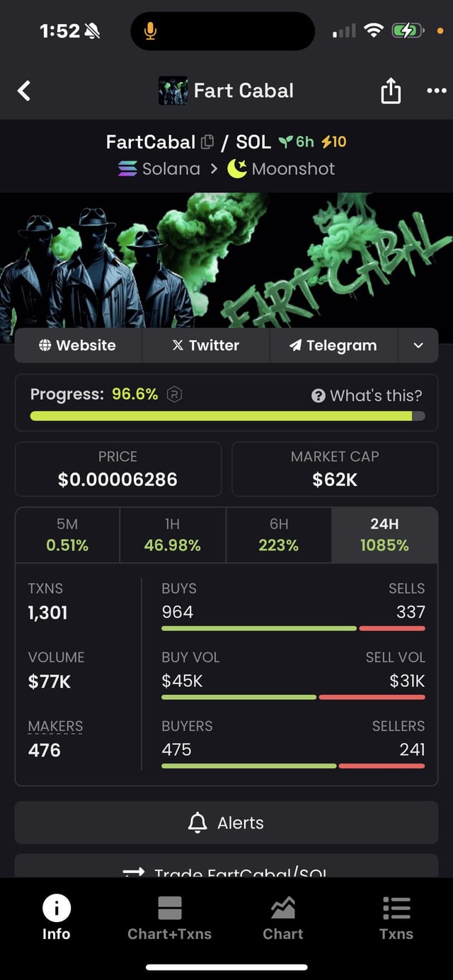
Task: Tap the bell Alerts button
Action: 226,822
